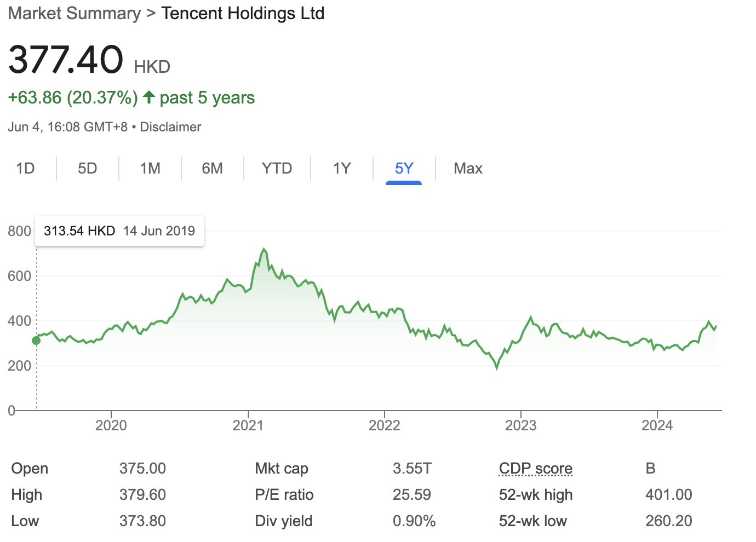The image size is (756, 542).
Task: Click the 'past 5 years' text
Action: click(207, 97)
